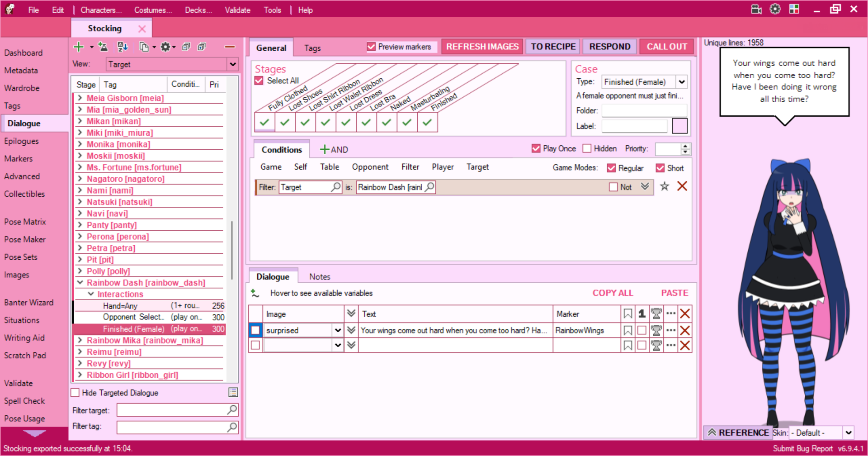
Task: Open the Tools menu
Action: (x=273, y=10)
